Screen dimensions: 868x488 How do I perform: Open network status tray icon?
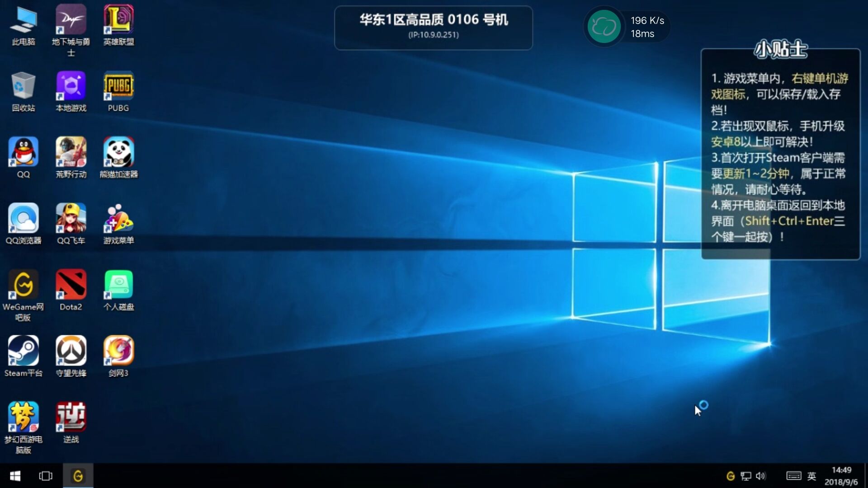[746, 476]
